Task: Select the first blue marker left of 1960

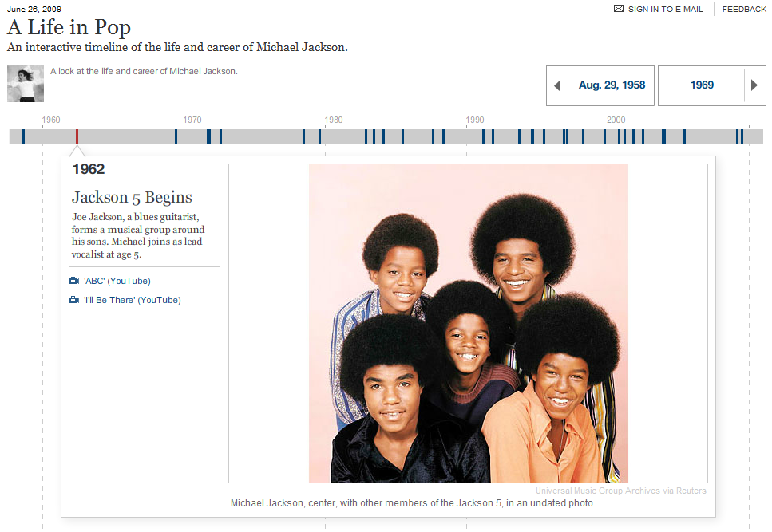Action: tap(23, 136)
